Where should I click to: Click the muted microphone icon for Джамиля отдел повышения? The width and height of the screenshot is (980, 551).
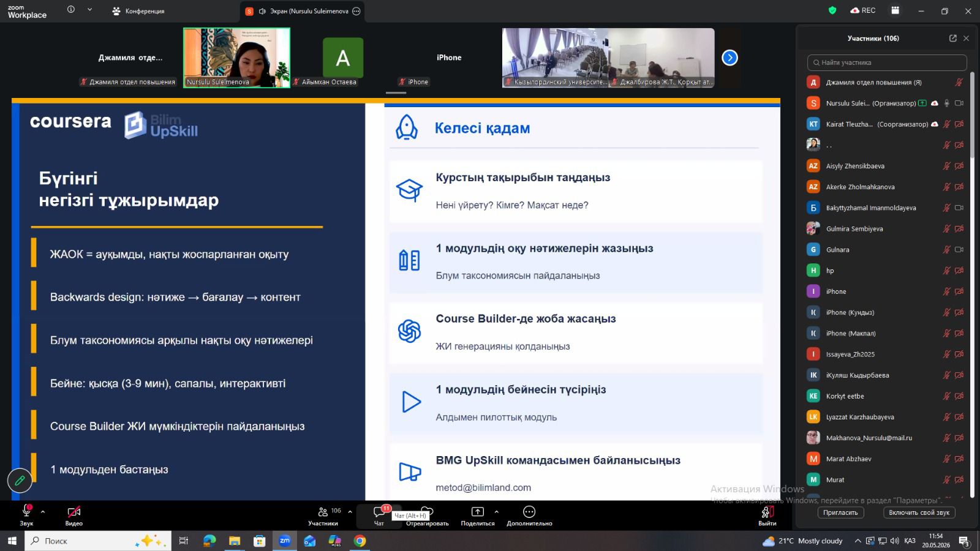[959, 82]
